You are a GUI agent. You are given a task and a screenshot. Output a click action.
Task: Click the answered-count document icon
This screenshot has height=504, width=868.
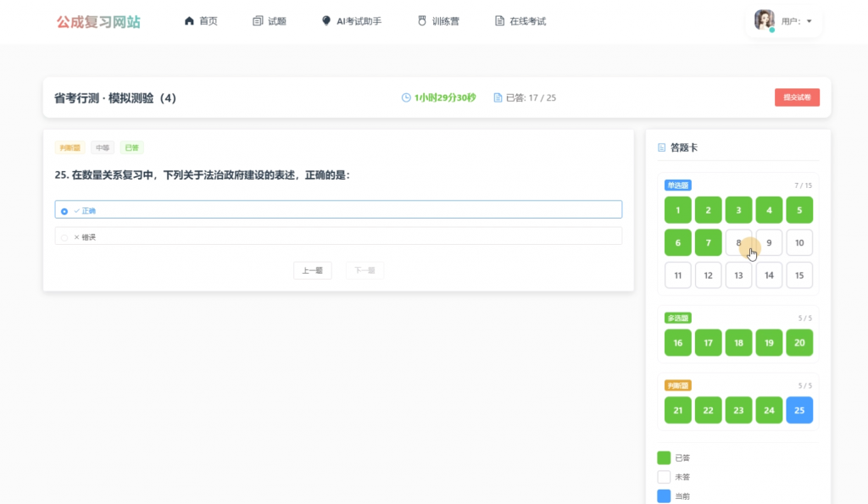[x=498, y=97]
